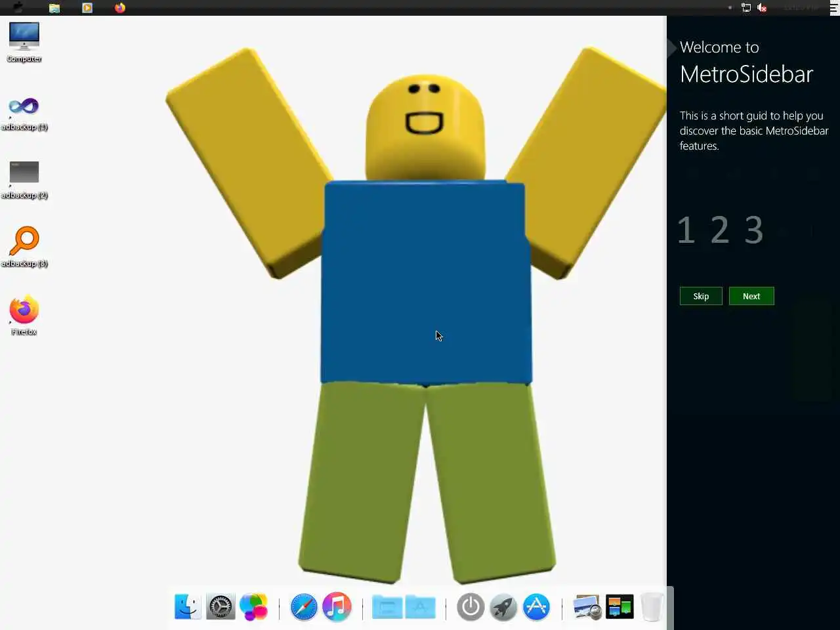
Task: Open Safari compass icon in dock
Action: point(304,607)
